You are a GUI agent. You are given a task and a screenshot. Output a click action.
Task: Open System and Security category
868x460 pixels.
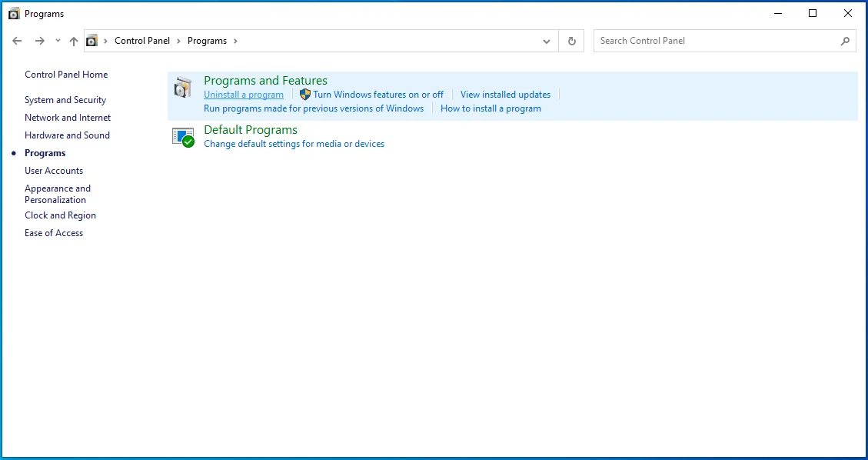click(65, 100)
